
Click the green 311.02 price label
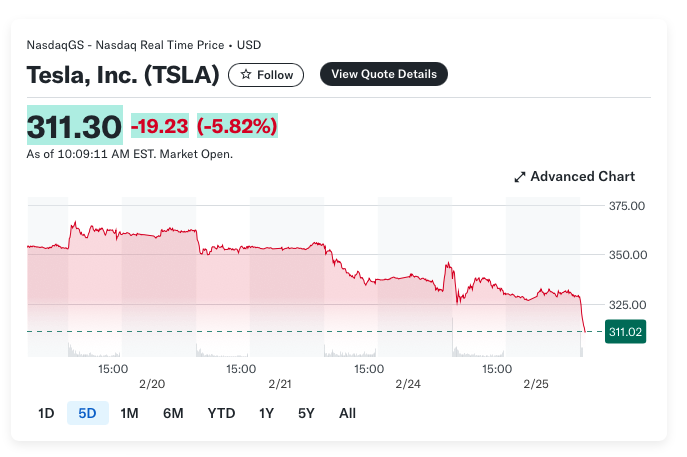[x=626, y=332]
